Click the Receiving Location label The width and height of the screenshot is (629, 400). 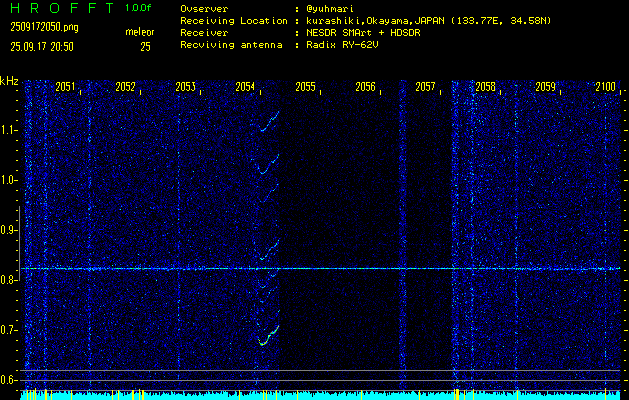234,21
